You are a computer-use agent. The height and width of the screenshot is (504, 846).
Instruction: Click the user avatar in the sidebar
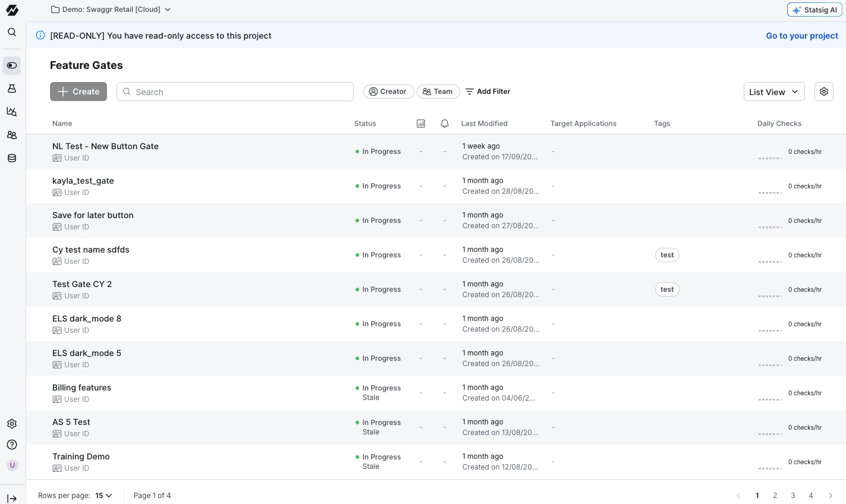[12, 465]
